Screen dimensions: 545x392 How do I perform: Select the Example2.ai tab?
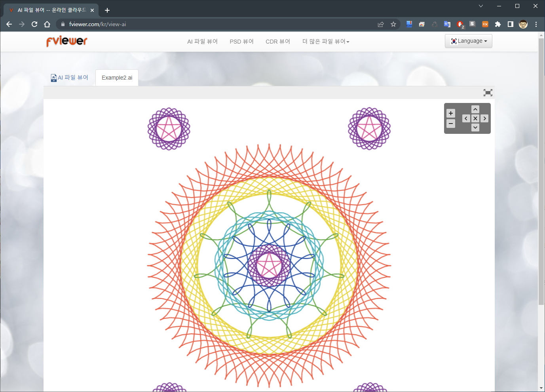pos(117,78)
